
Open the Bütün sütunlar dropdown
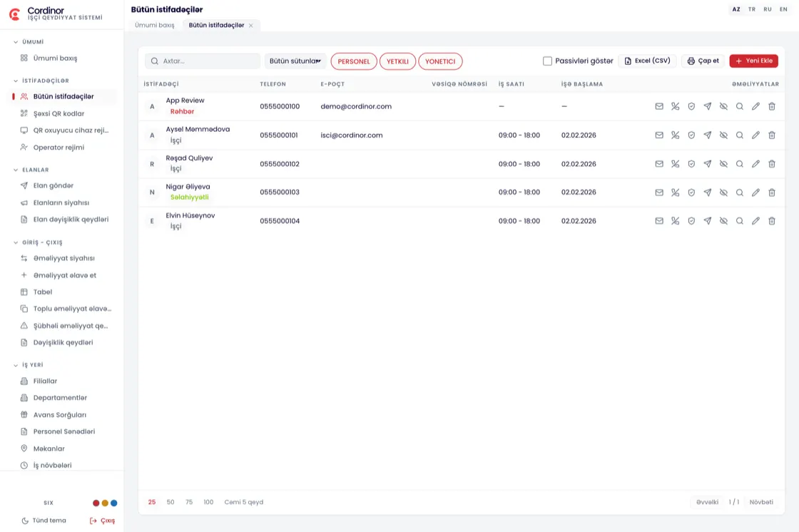coord(295,61)
